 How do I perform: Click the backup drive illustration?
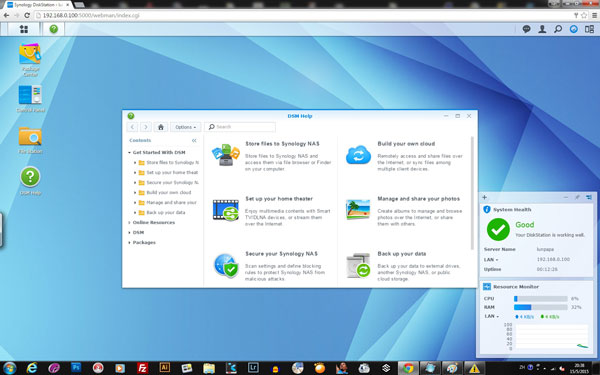pos(358,265)
